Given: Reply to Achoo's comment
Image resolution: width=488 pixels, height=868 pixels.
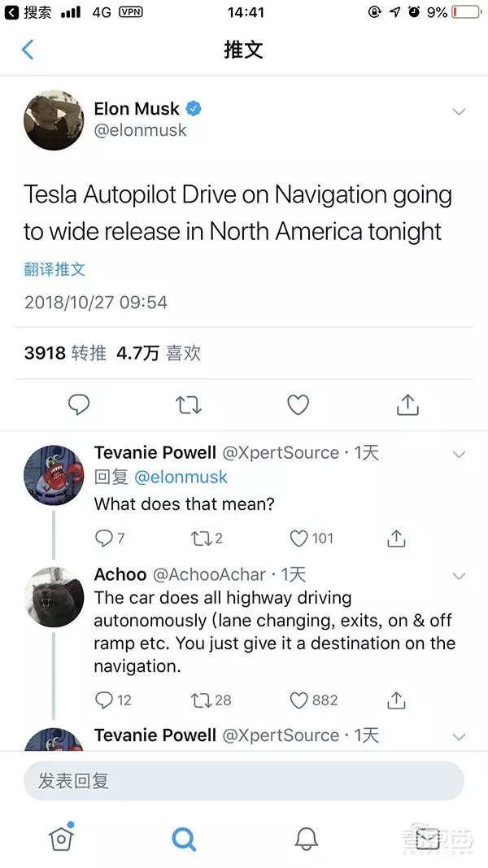Looking at the screenshot, I should click(x=104, y=700).
